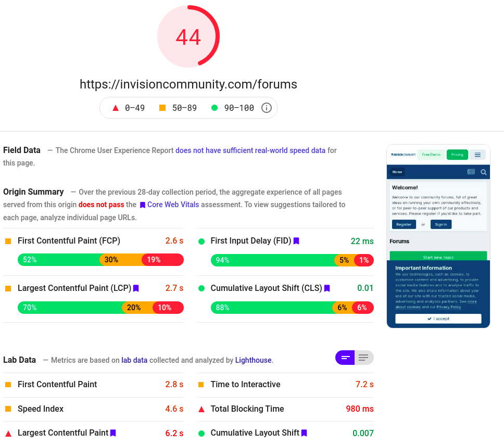Image resolution: width=504 pixels, height=445 pixels.
Task: Click the orange square status icon for First Contentful Paint (FCP)
Action: coord(8,241)
